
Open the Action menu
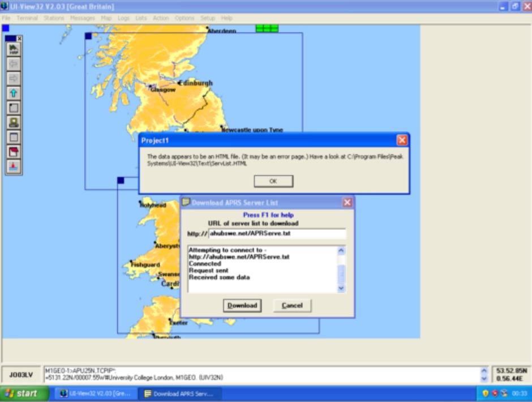pyautogui.click(x=161, y=18)
